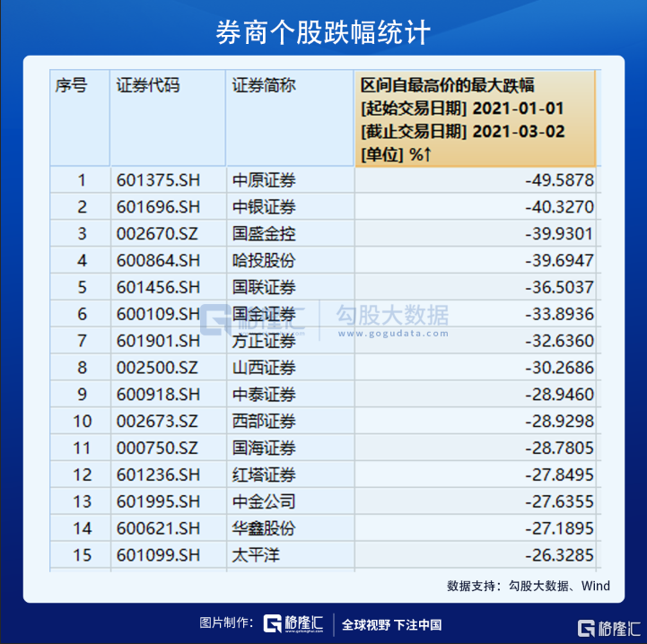
Task: Click the 全球视野 下注中国 slogan
Action: (392, 625)
